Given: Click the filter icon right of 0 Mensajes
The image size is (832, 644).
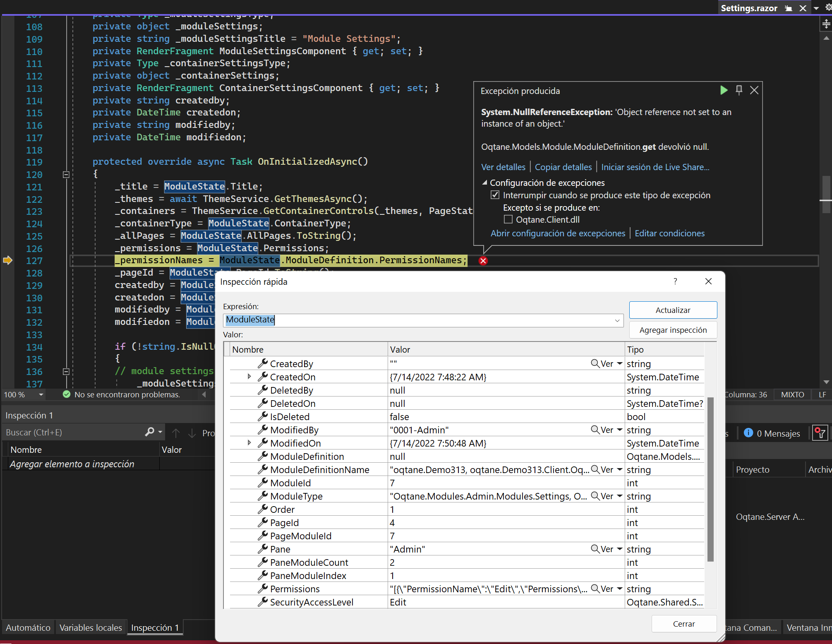Looking at the screenshot, I should point(820,433).
